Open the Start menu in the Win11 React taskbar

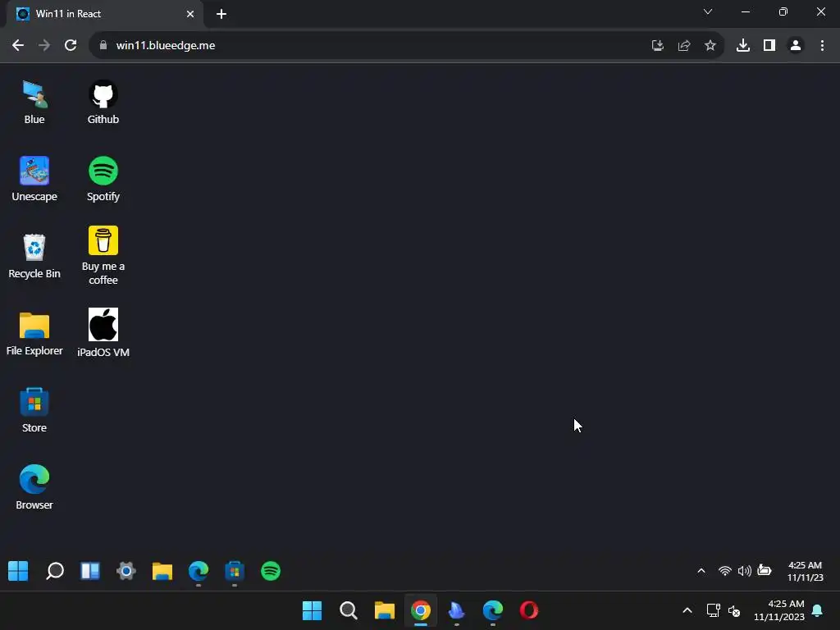18,571
